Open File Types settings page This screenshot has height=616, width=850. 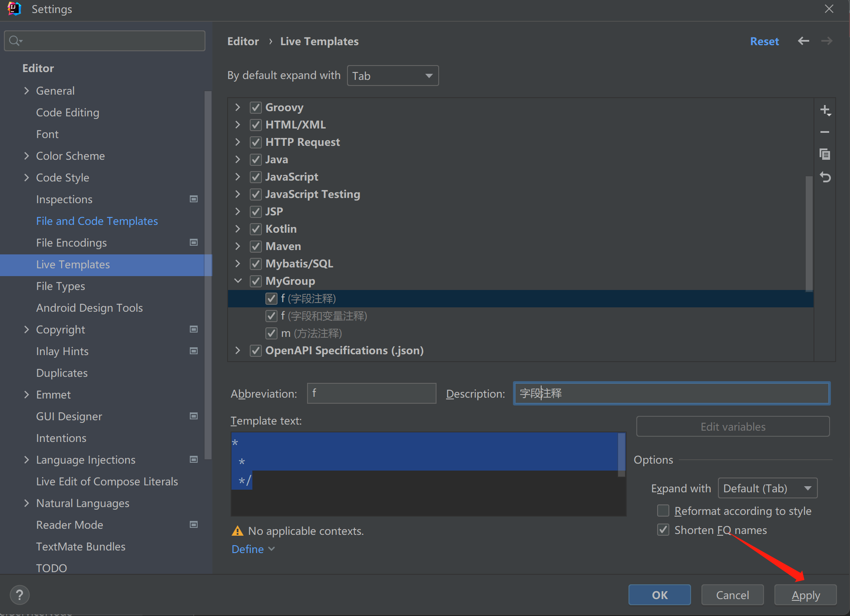click(60, 286)
